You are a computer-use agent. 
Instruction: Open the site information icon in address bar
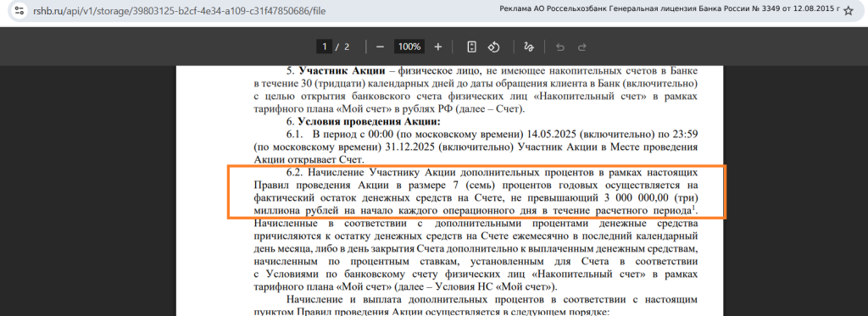point(19,10)
